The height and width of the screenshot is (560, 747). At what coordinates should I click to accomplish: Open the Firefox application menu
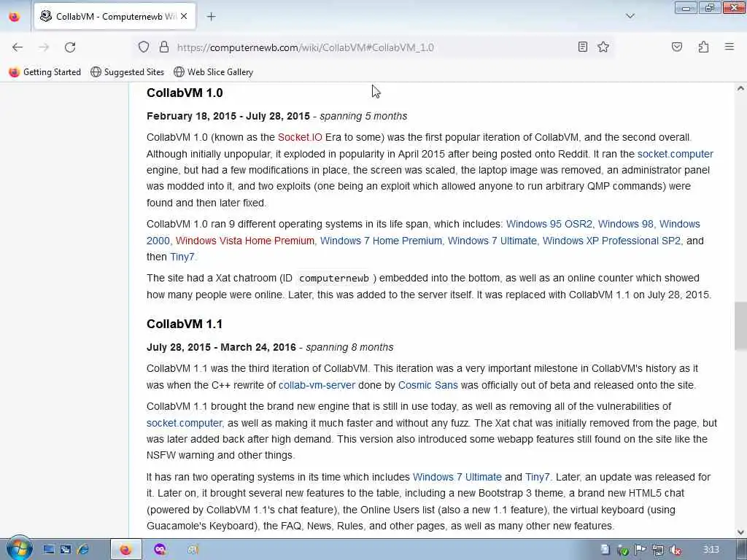729,47
